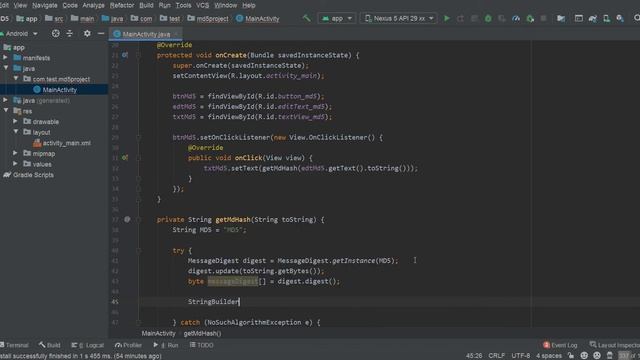Viewport: 640px width, 360px height.
Task: Click Sync Project with Gradle Files icon
Action: [x=593, y=18]
